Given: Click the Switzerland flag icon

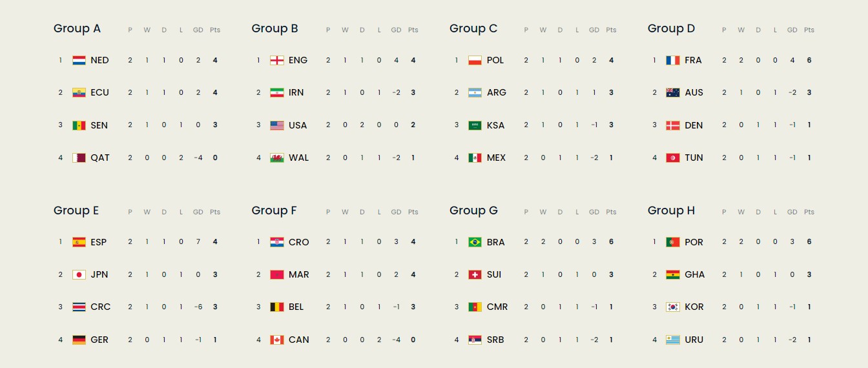Looking at the screenshot, I should pos(475,274).
